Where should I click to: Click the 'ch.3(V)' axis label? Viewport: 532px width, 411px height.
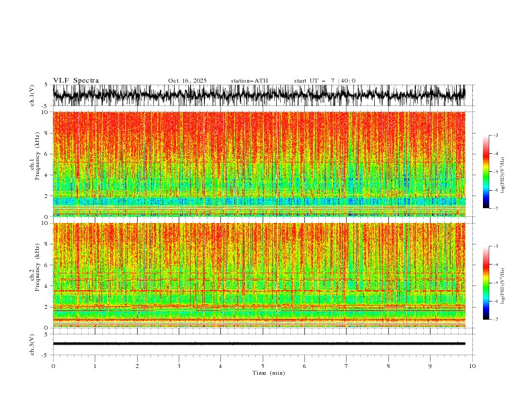(32, 345)
